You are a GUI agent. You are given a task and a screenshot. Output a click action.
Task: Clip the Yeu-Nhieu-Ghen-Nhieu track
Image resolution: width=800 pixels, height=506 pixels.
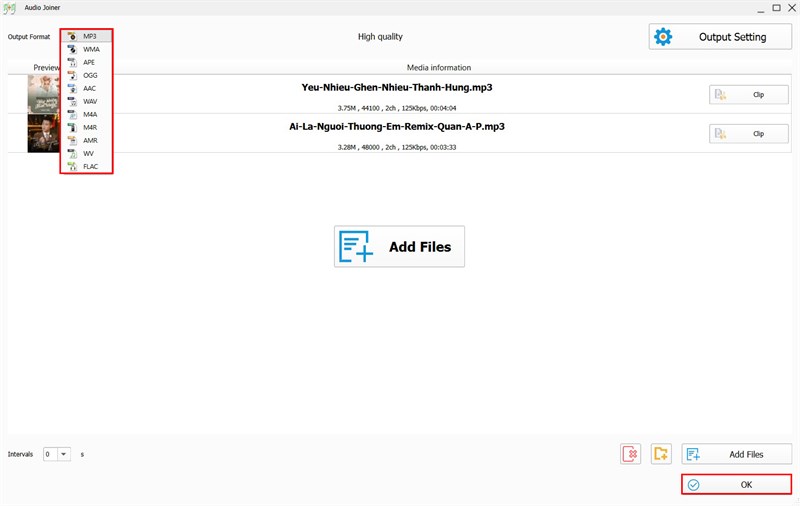[x=749, y=95]
